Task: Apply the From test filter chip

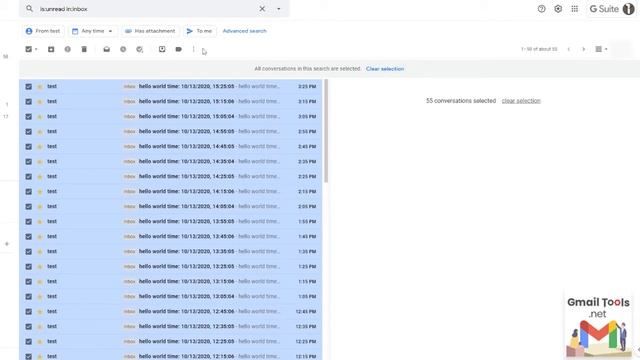Action: pyautogui.click(x=43, y=31)
